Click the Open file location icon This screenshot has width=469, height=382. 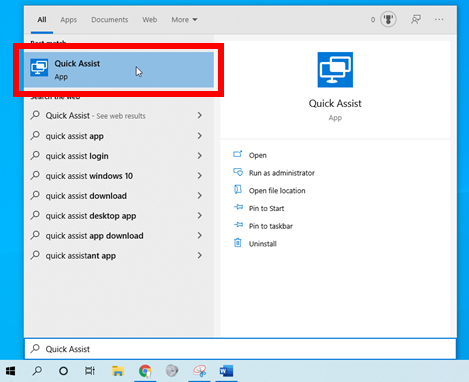pos(238,189)
